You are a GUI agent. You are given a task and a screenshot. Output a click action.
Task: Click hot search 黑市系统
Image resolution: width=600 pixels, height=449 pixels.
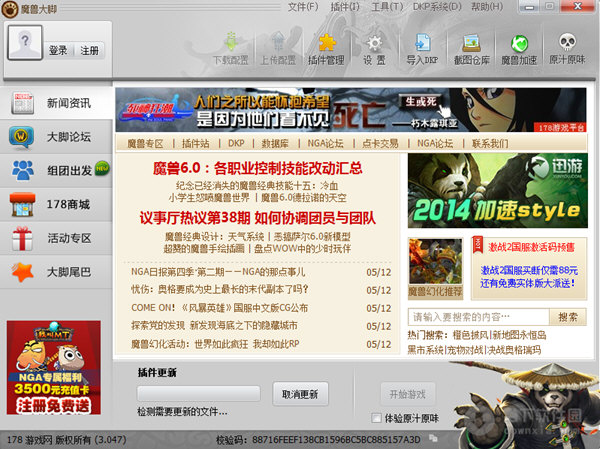425,350
